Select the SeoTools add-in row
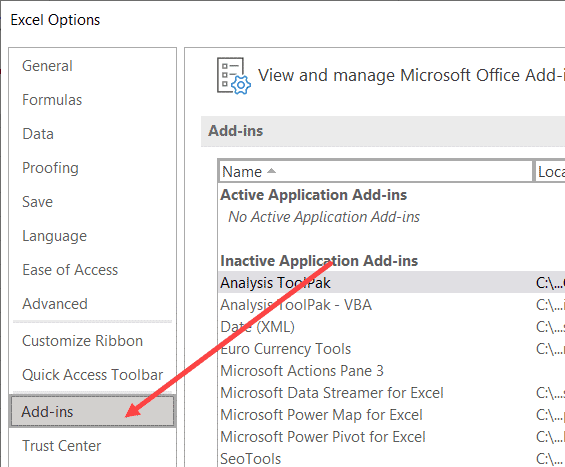The image size is (565, 467). pos(392,458)
